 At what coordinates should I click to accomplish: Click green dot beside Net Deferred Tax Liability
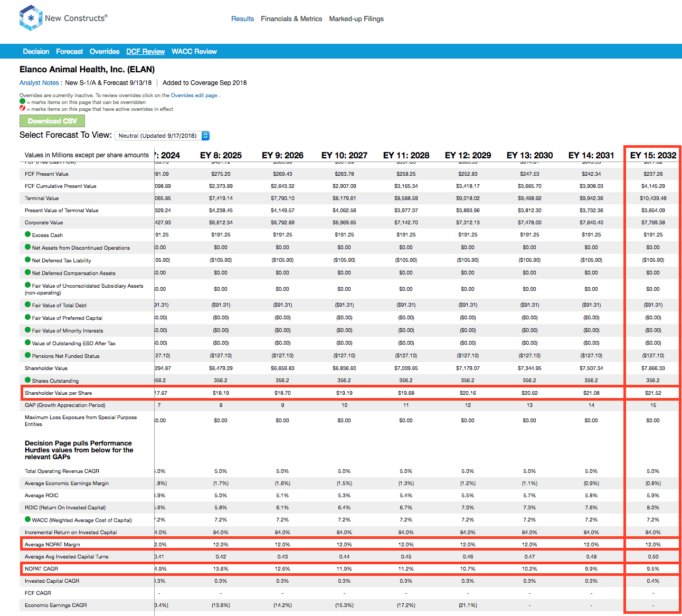pos(28,260)
